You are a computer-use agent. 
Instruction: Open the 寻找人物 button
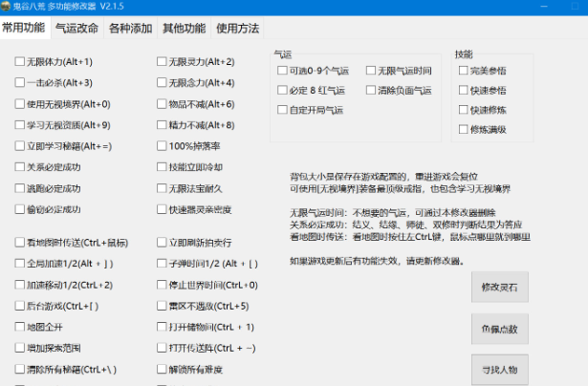click(x=500, y=370)
